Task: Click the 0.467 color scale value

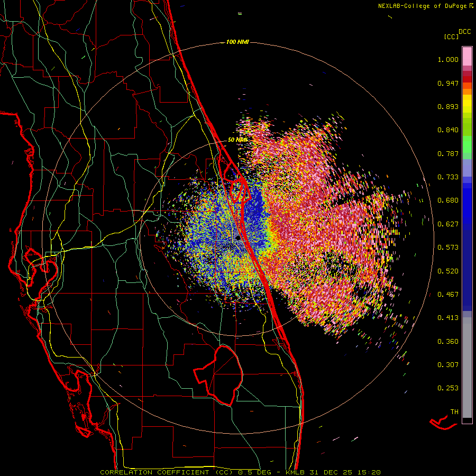Action: pyautogui.click(x=448, y=295)
